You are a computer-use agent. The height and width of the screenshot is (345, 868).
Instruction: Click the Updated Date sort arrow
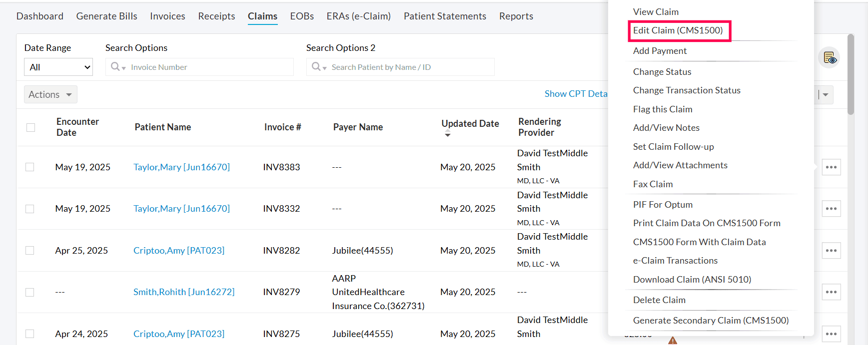(447, 134)
